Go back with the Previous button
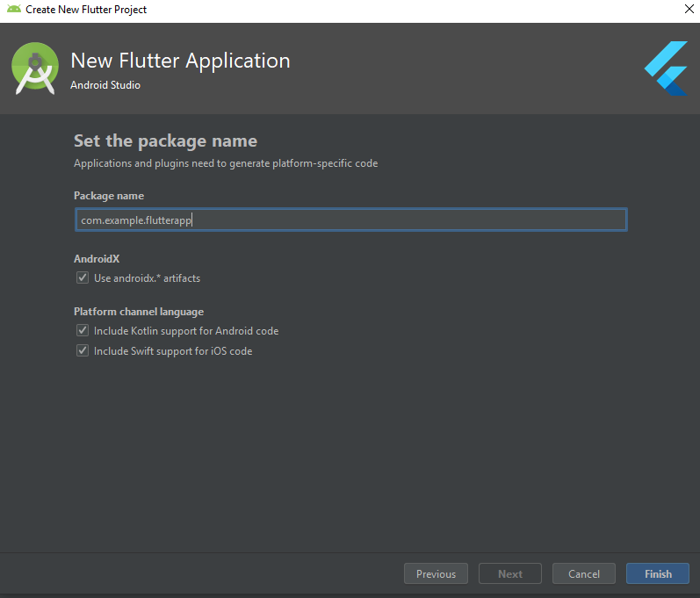700x598 pixels. pos(436,573)
